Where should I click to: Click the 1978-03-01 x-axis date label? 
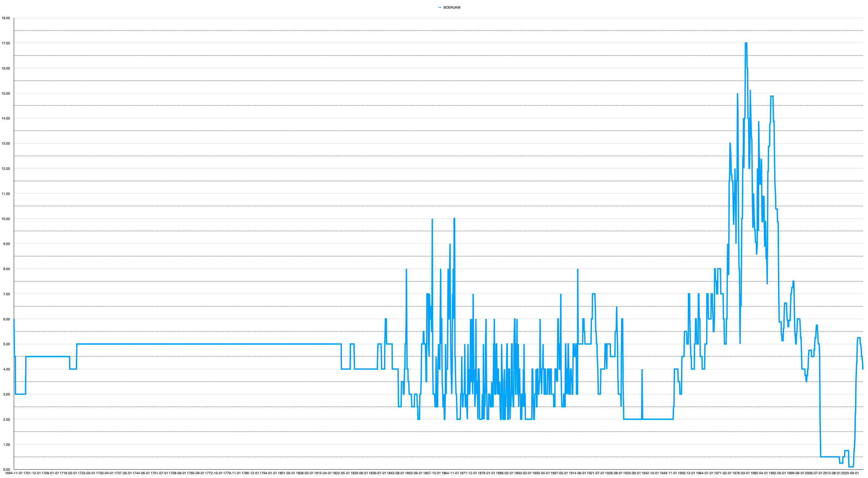(x=741, y=473)
